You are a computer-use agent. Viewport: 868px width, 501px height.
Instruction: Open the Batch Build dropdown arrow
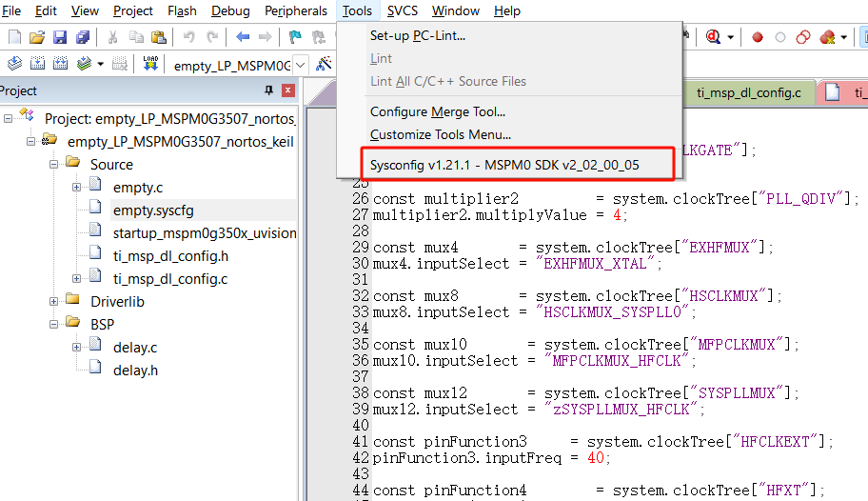[100, 64]
